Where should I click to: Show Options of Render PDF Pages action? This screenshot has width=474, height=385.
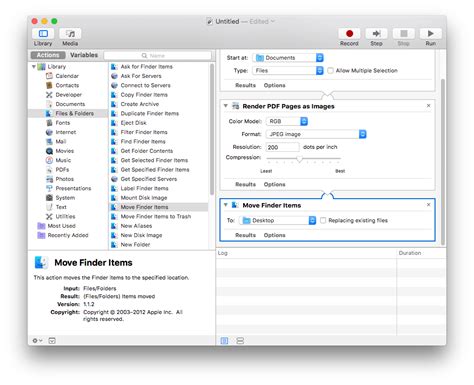(x=275, y=184)
